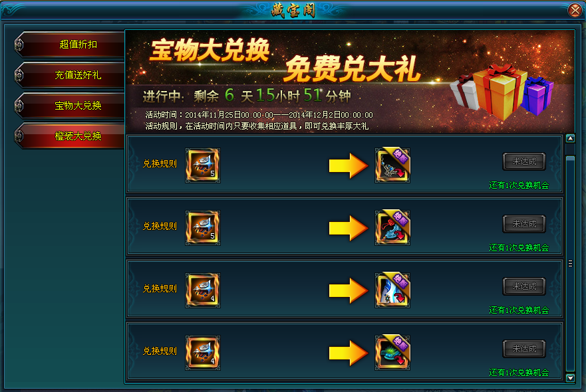Click the second row's 未达成 button
Screen dimensions: 586x392
pyautogui.click(x=524, y=224)
